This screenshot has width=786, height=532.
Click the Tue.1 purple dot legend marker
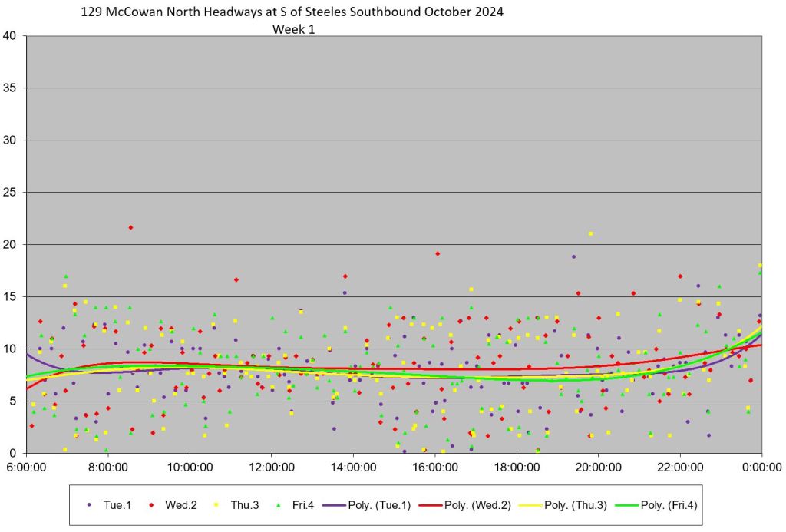[90, 504]
